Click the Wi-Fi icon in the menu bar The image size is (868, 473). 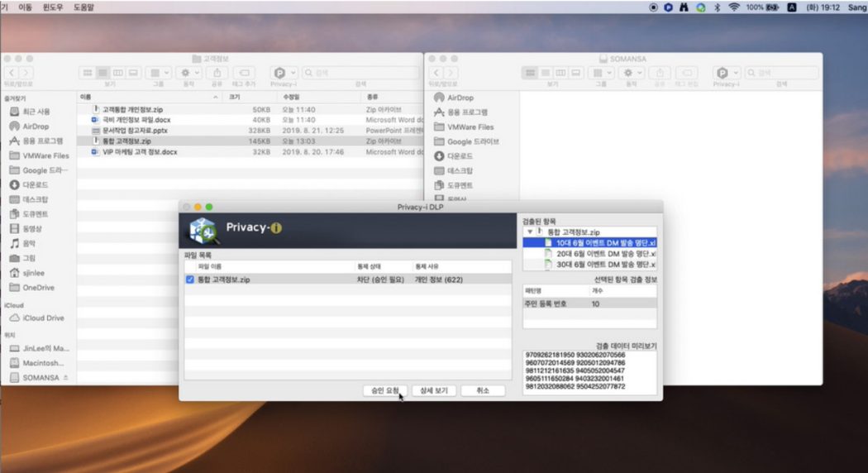click(733, 7)
